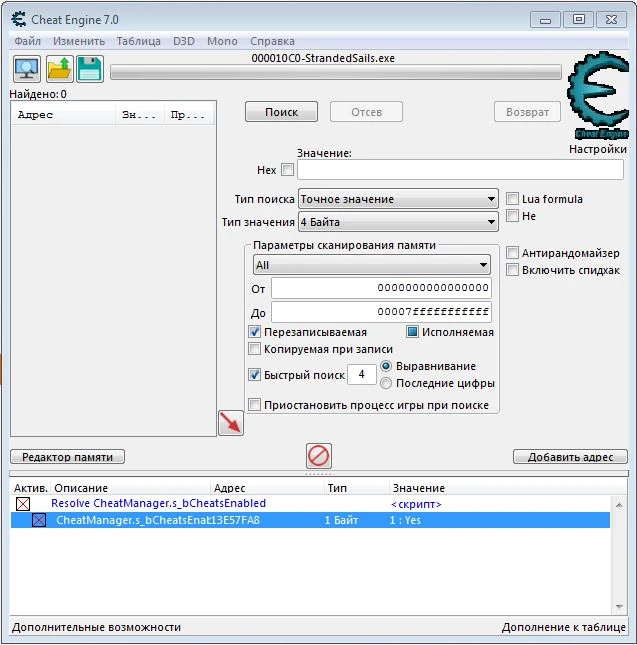Click the '1 : Yes' value cell
This screenshot has height=645, width=637.
[x=405, y=520]
